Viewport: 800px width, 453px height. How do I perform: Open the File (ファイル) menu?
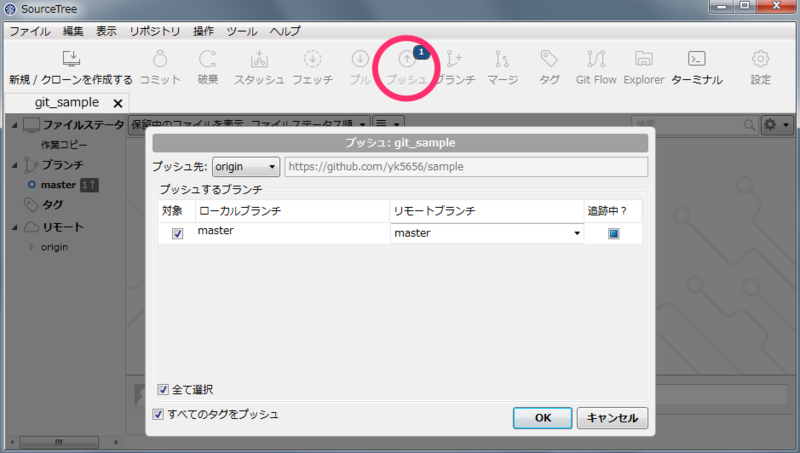30,31
